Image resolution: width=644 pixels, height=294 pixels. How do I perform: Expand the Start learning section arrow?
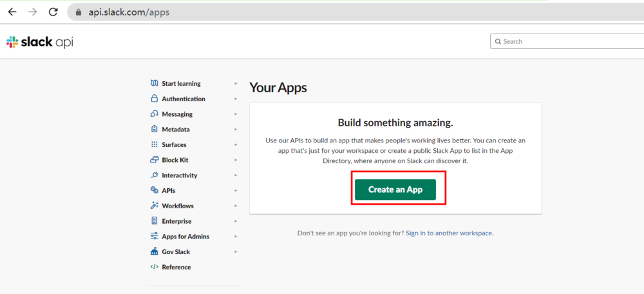tap(236, 83)
